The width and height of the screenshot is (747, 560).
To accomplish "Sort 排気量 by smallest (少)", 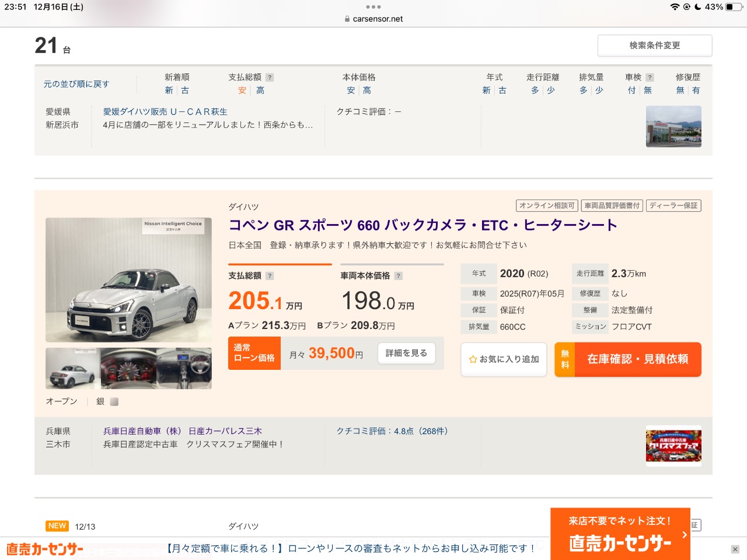I will click(599, 90).
